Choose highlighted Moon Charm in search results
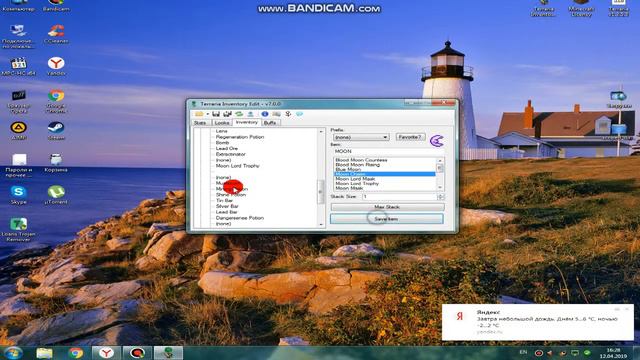Viewport: 640px width, 360px height. pos(384,174)
